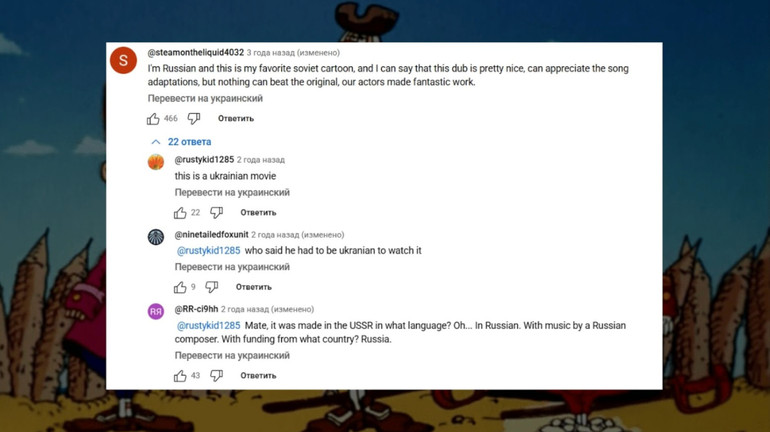Dislike the reply from @RR-ci9hh
770x432 pixels.
217,376
